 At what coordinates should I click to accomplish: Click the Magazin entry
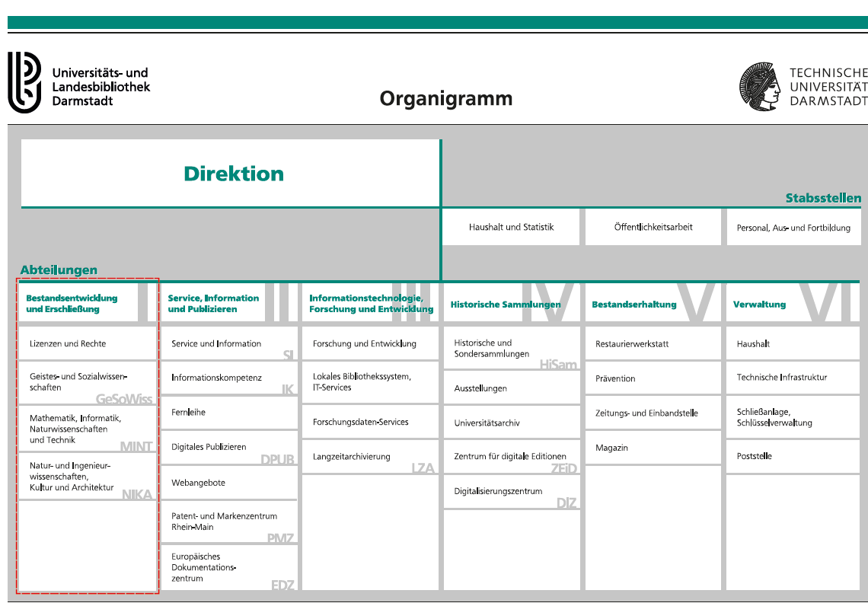click(653, 448)
